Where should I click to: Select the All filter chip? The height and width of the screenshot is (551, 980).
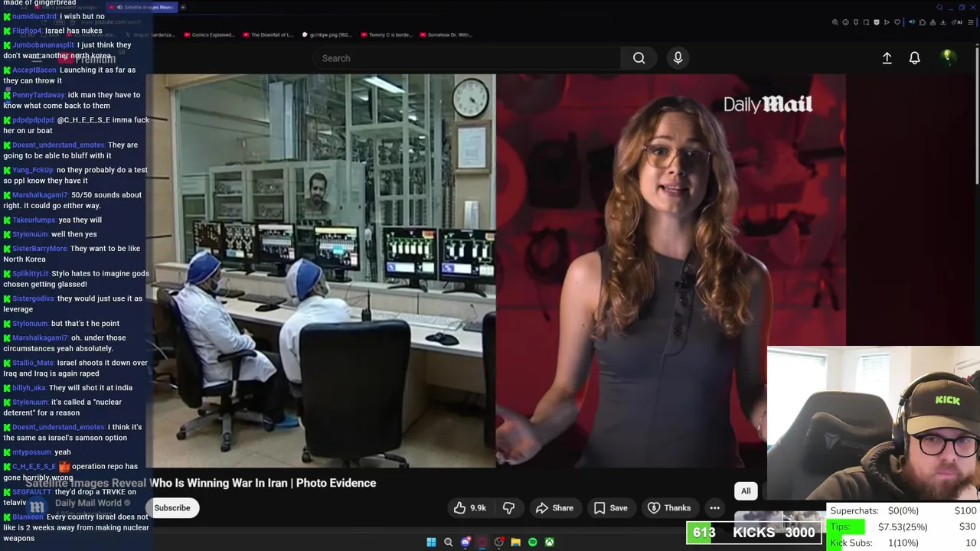pos(746,491)
